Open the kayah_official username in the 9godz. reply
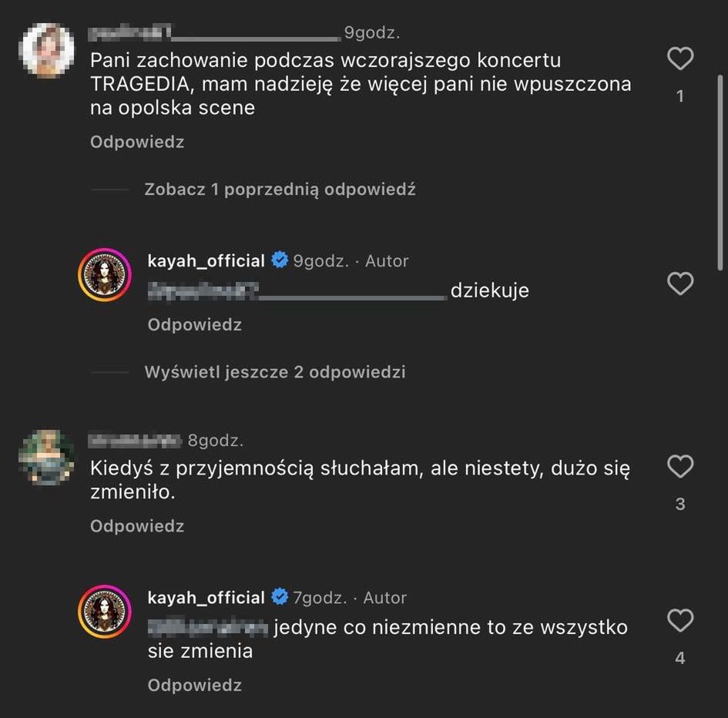Screen dimensions: 728x718 pos(206,260)
